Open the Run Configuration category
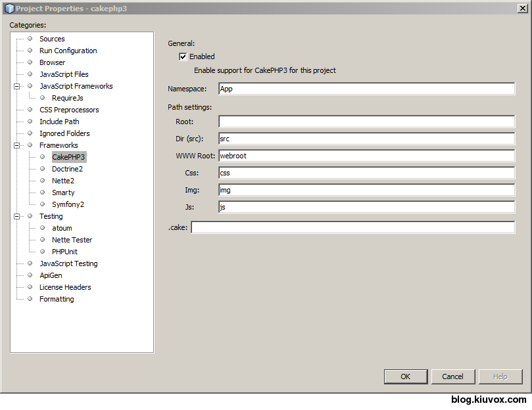The height and width of the screenshot is (410, 532). tap(68, 51)
